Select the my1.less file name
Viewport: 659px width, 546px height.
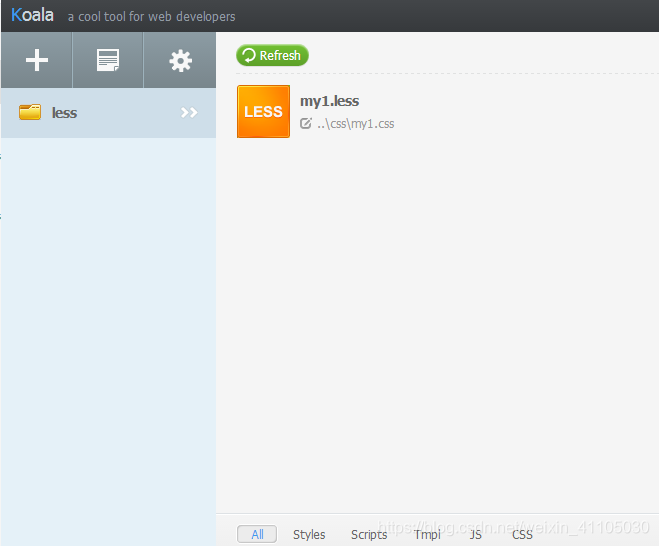pyautogui.click(x=330, y=101)
